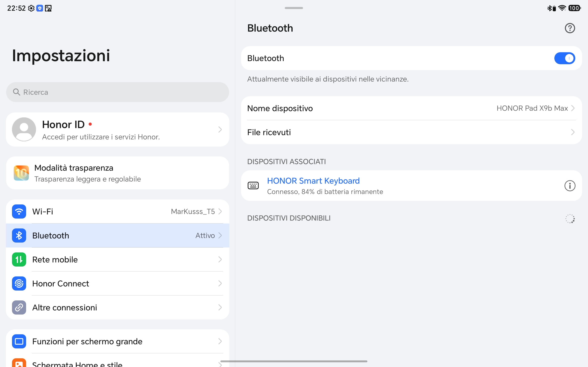Tap the Schermata Home e stile icon
The width and height of the screenshot is (588, 367).
(x=19, y=363)
